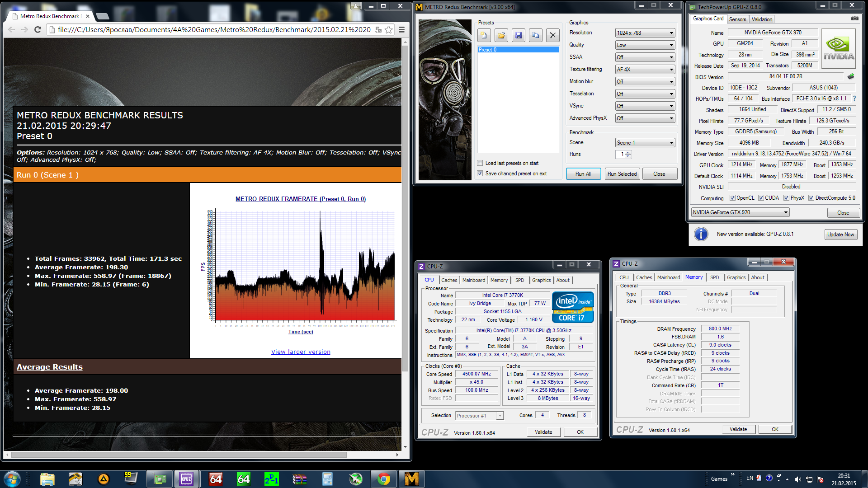Image resolution: width=868 pixels, height=488 pixels.
Task: Click the delete preset X icon
Action: [552, 35]
